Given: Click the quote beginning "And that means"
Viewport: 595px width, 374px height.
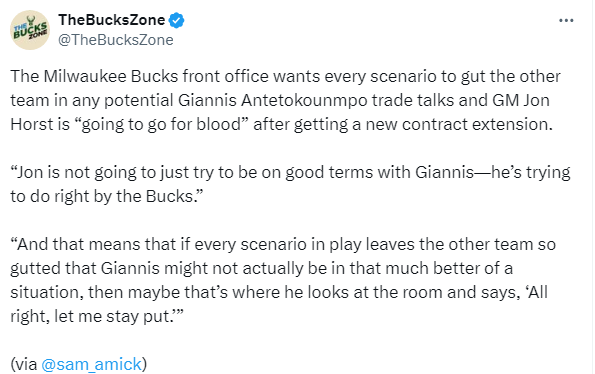Looking at the screenshot, I should tap(283, 280).
